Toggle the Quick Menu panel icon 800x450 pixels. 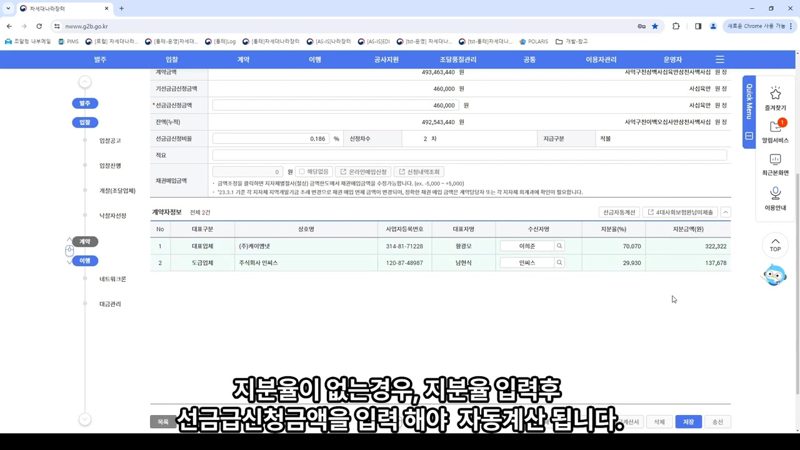(748, 136)
